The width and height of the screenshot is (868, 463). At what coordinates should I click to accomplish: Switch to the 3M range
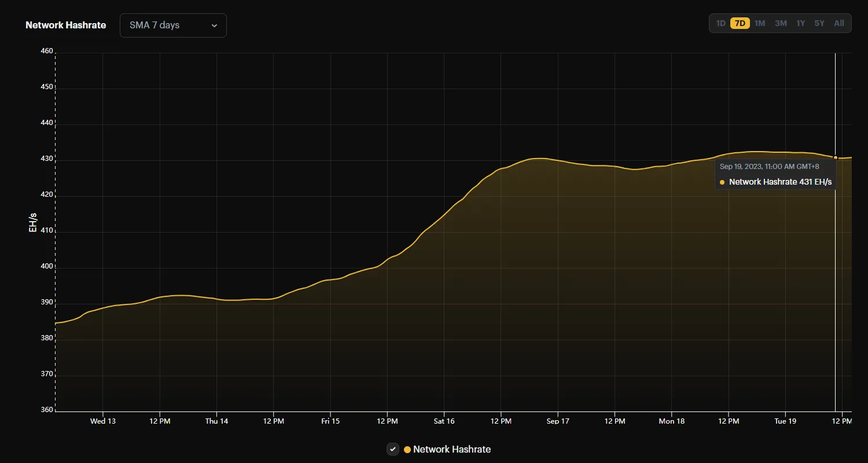[x=781, y=23]
